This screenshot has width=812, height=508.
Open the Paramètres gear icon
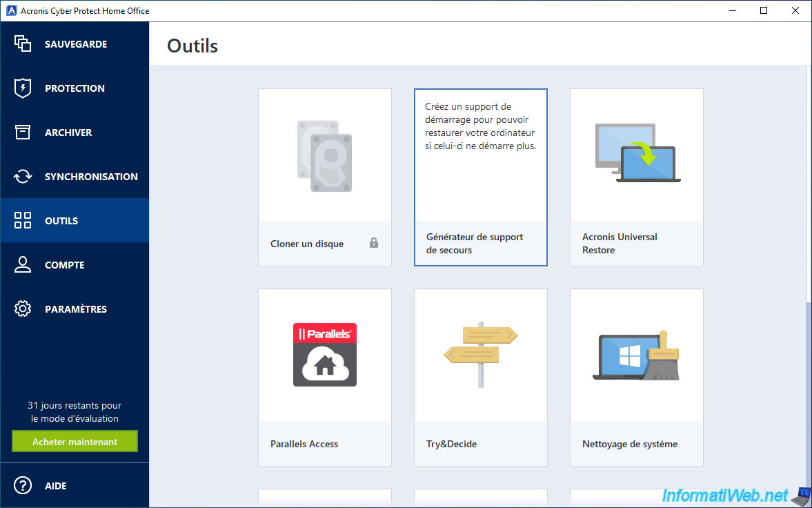(23, 309)
